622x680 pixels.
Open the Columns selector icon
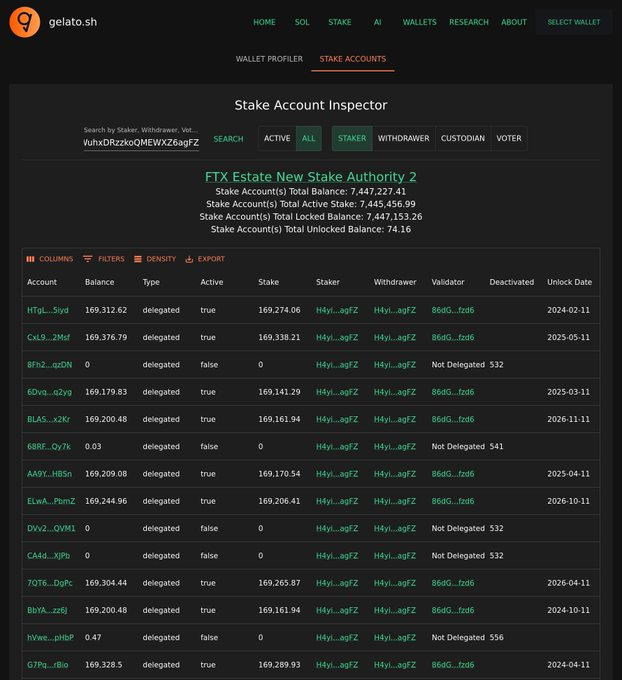click(x=30, y=259)
